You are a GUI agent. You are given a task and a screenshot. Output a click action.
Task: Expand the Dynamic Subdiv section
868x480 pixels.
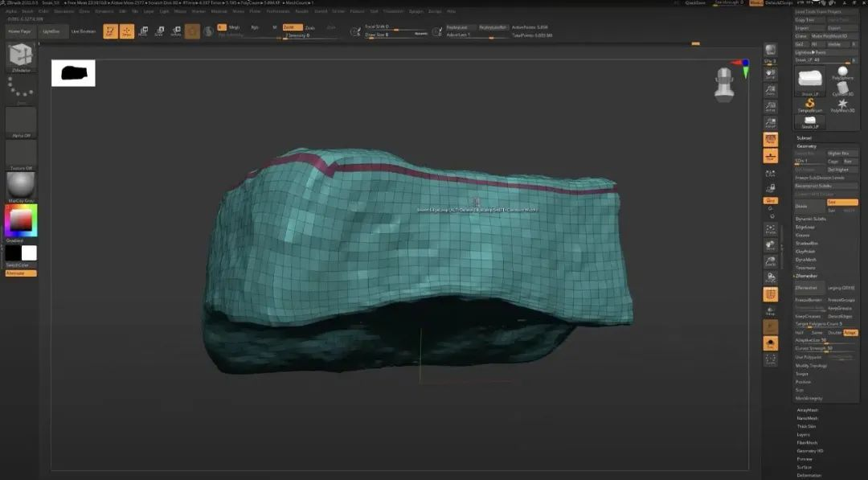pyautogui.click(x=811, y=219)
